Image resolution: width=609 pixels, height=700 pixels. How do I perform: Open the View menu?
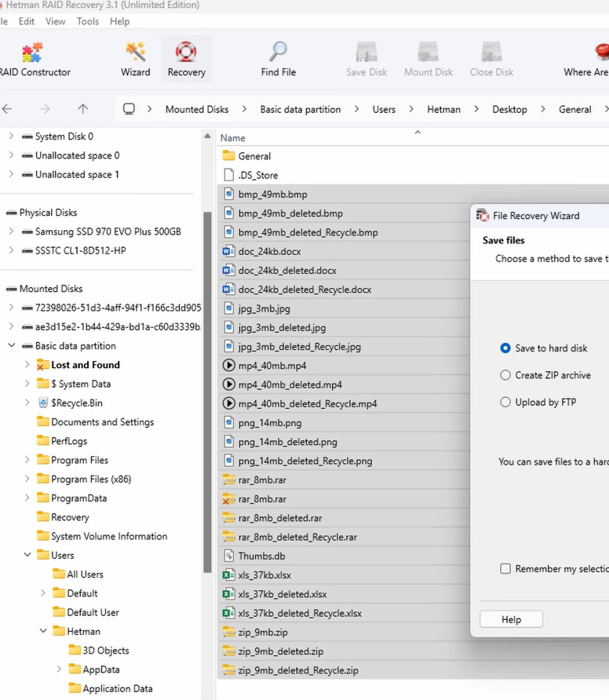click(x=56, y=21)
